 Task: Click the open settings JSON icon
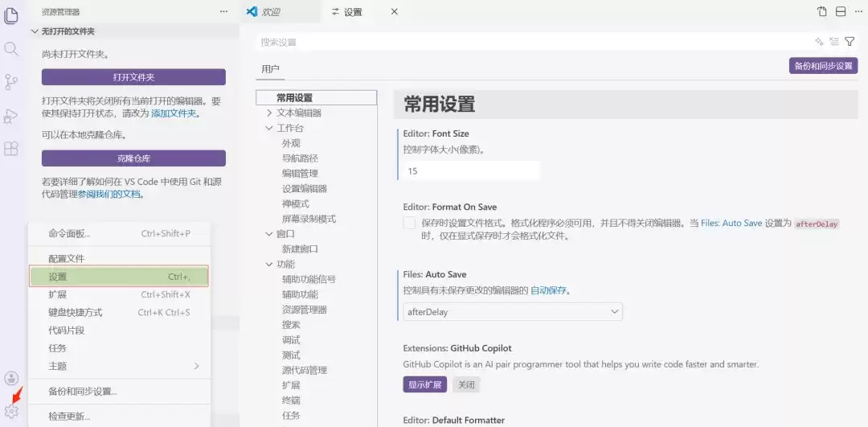(x=822, y=11)
